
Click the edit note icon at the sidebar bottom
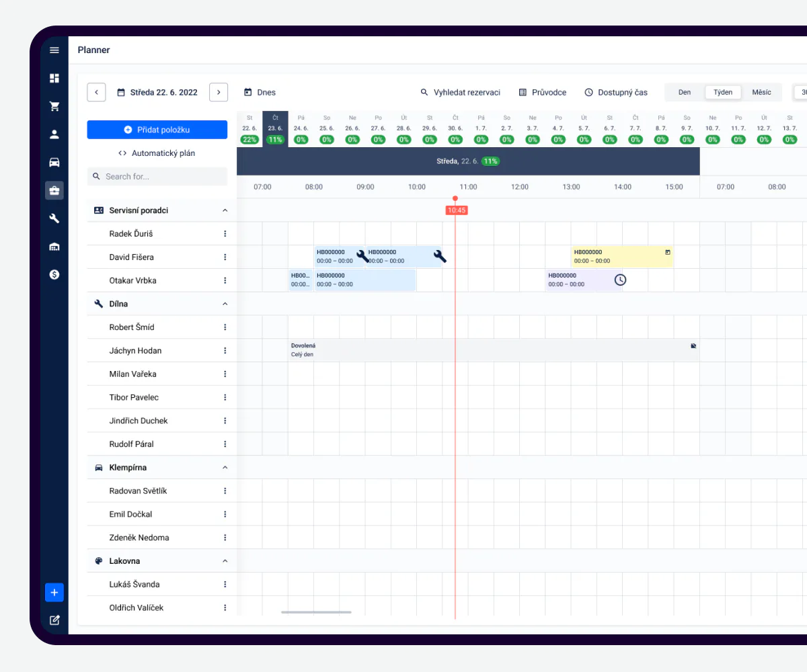54,620
